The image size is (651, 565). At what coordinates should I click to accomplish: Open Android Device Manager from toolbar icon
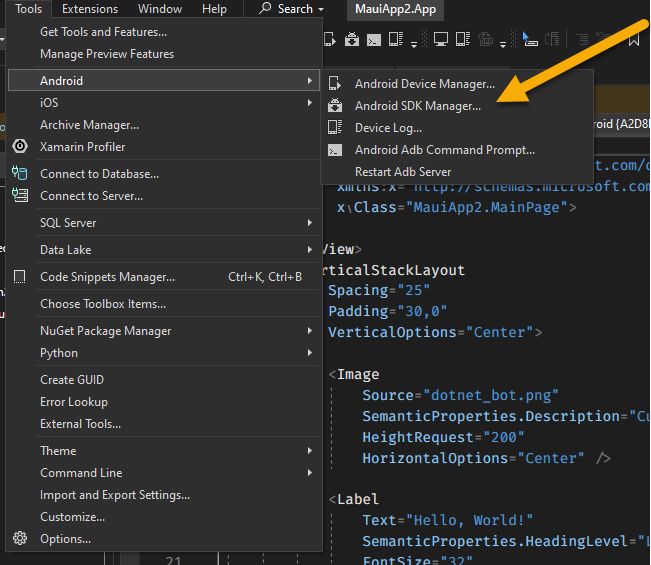(330, 39)
